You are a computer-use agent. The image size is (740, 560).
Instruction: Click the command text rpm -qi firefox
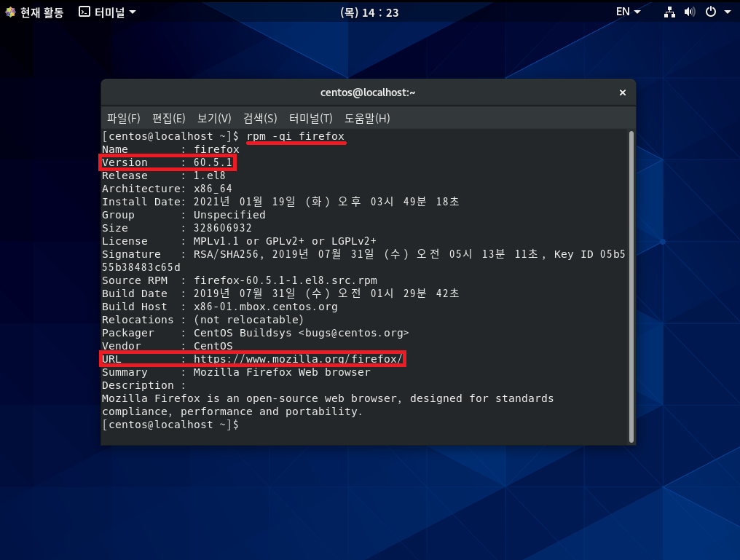(x=296, y=136)
